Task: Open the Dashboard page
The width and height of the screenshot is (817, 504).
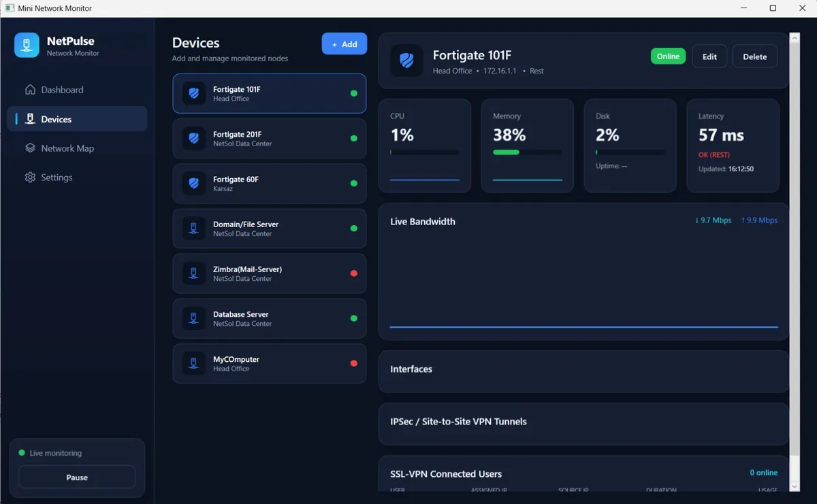Action: point(77,90)
